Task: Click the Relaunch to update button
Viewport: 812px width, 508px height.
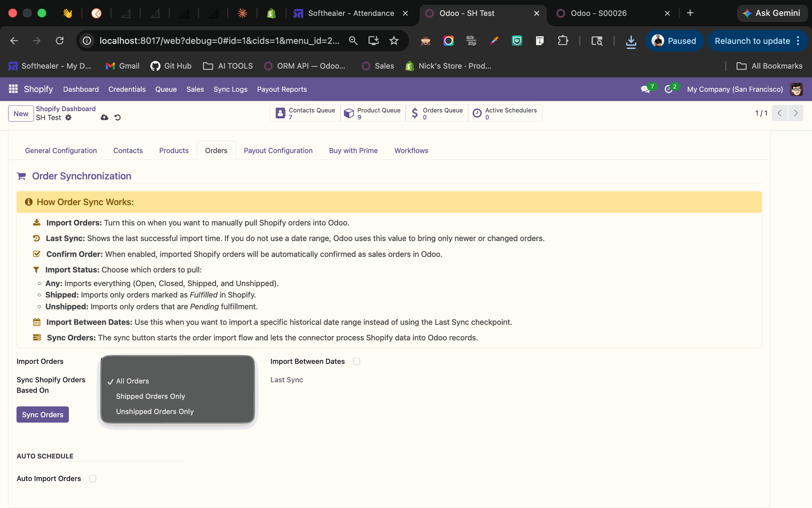Action: pyautogui.click(x=752, y=41)
